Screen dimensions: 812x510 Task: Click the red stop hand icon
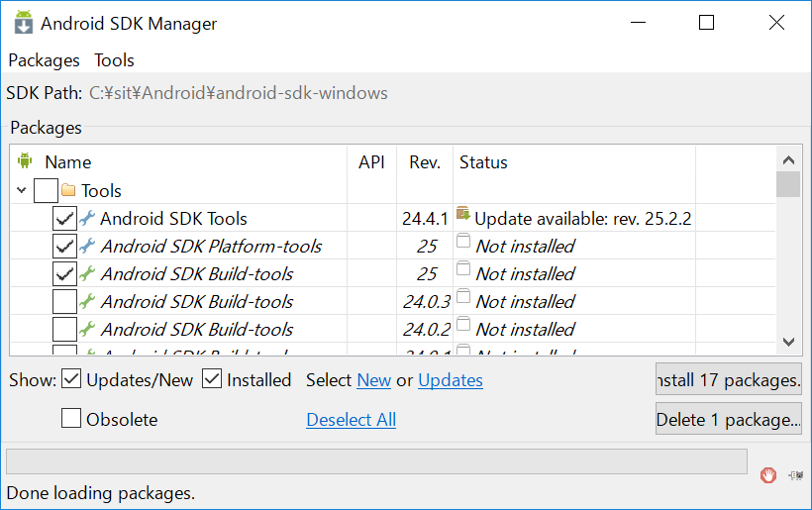[x=768, y=474]
